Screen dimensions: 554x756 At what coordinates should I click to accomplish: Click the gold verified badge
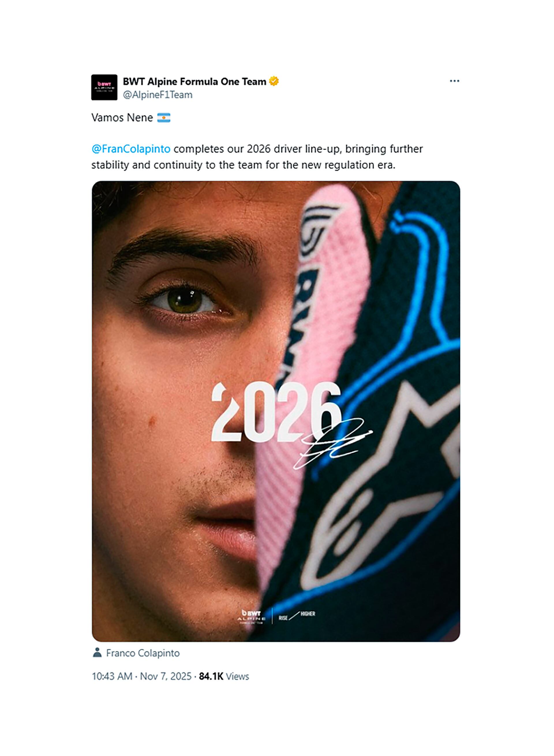[x=274, y=81]
